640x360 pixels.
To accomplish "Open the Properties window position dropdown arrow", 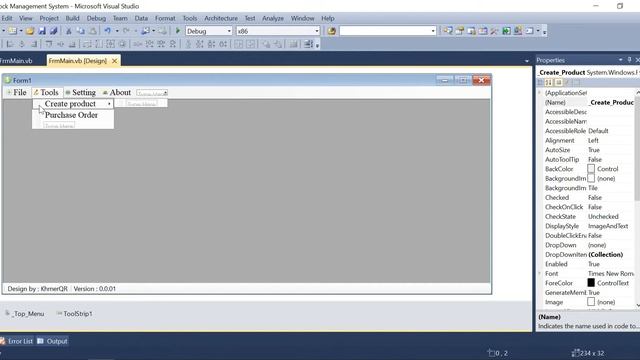I will pos(620,60).
